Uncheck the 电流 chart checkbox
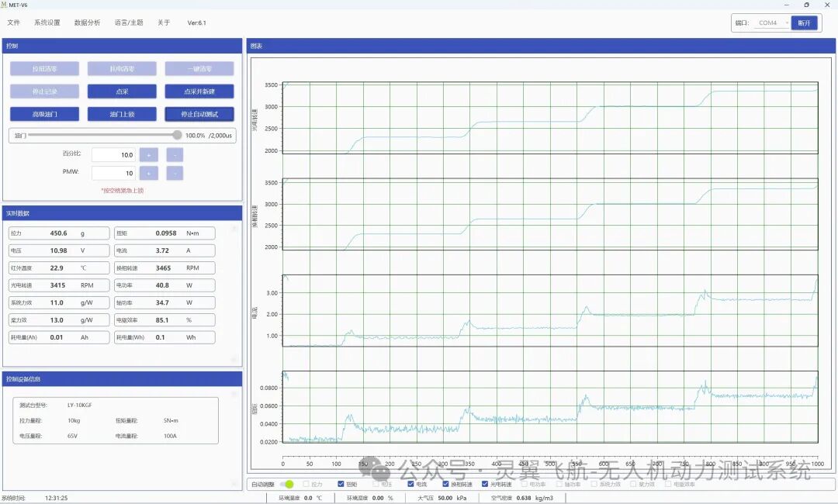 (x=410, y=485)
